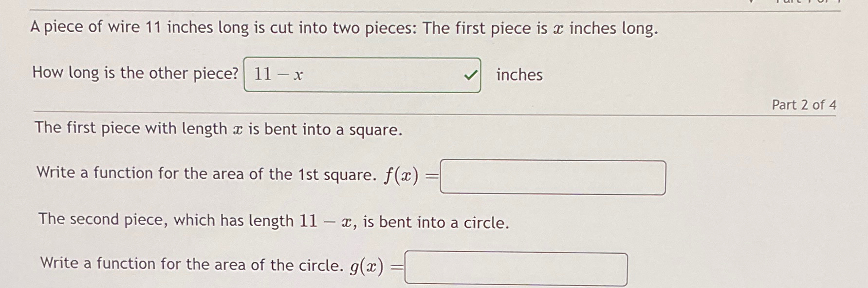Viewport: 868px width, 288px height.
Task: Click the equals sign after g(x)
Action: tap(396, 267)
